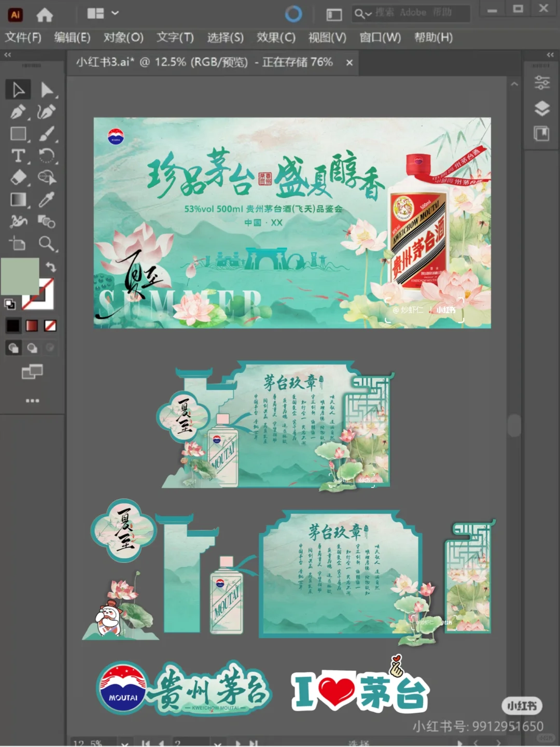Select the Shape Builder tool
Viewport: 560px width, 747px height.
pyautogui.click(x=47, y=178)
